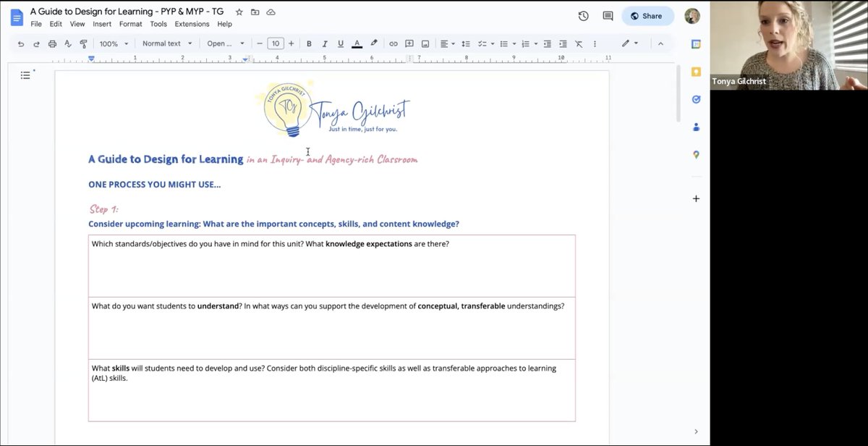Image resolution: width=868 pixels, height=446 pixels.
Task: Add a comment from the toolbar
Action: (x=409, y=43)
